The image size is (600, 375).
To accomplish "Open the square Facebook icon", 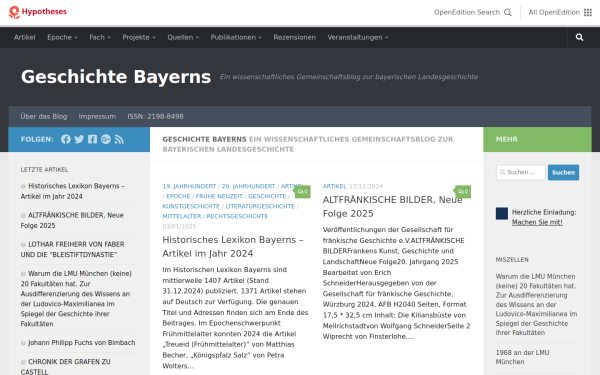I will point(92,139).
